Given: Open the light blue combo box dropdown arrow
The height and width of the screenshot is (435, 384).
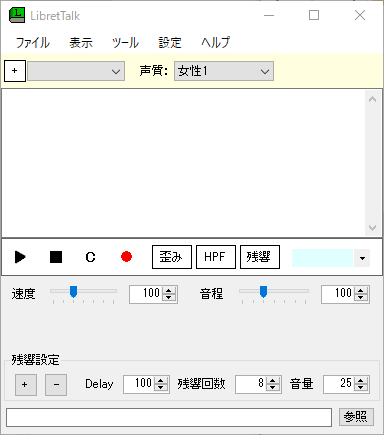Looking at the screenshot, I should tap(362, 258).
